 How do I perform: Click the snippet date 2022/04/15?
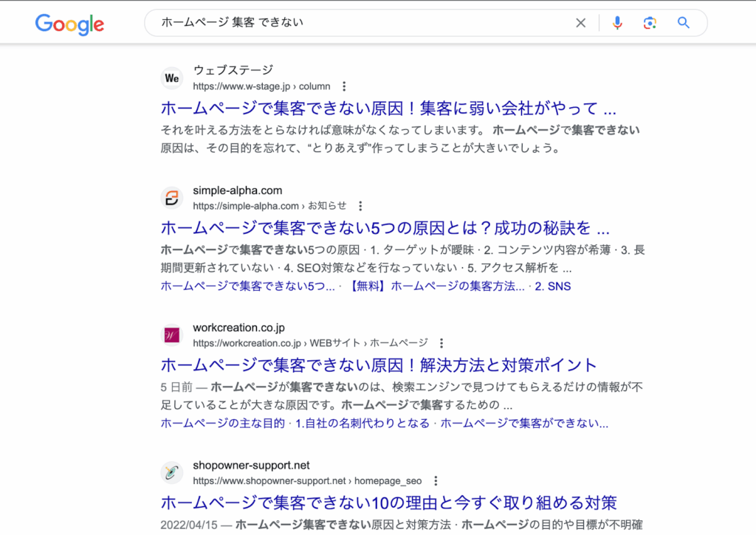189,525
